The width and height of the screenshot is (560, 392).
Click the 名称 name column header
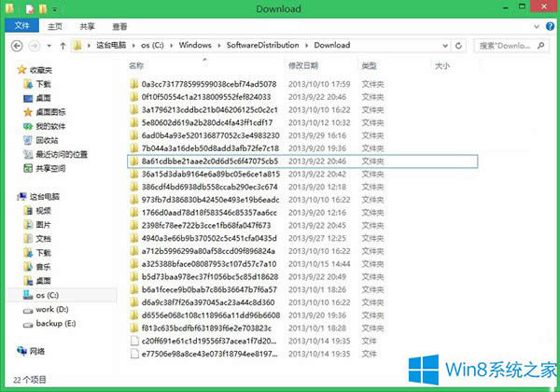[x=137, y=65]
